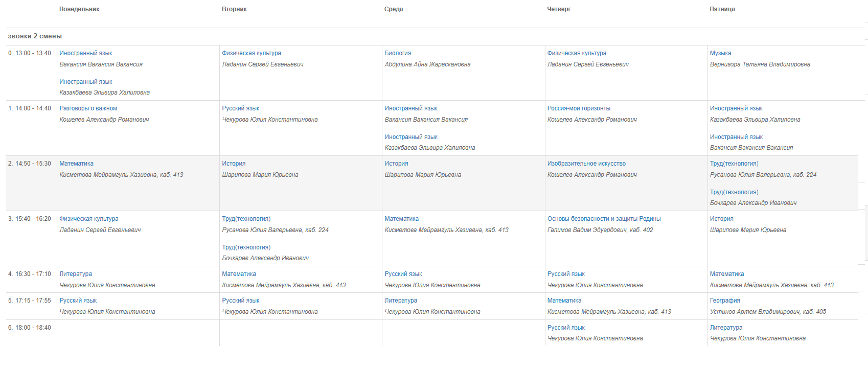The height and width of the screenshot is (368, 868).
Task: Click Основы безопасности и защиты Родины
Action: point(604,219)
